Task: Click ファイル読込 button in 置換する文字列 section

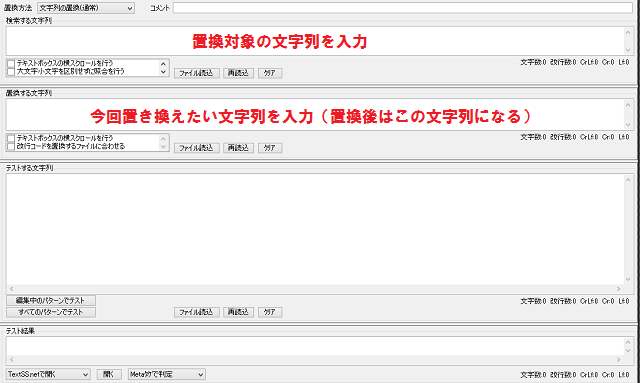Action: [197, 148]
